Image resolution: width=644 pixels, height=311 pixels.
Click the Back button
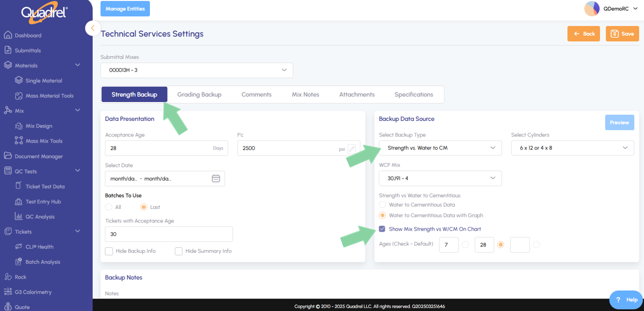(584, 33)
